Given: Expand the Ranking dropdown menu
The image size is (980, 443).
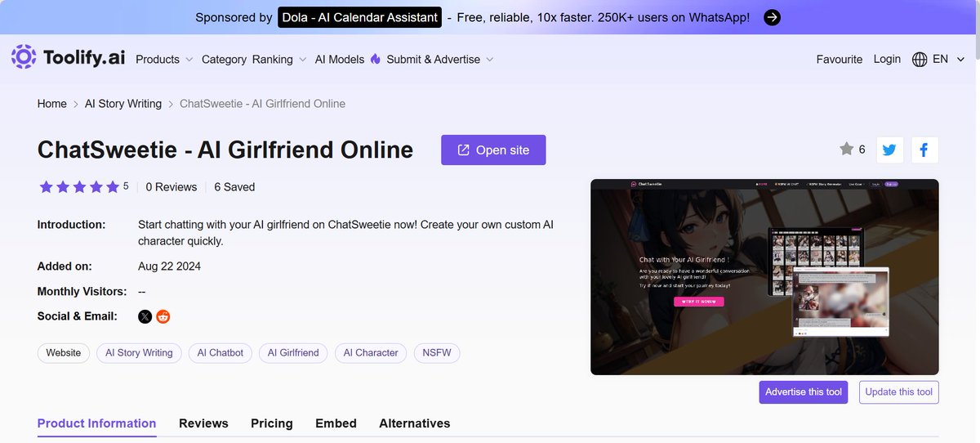Looking at the screenshot, I should pos(279,60).
